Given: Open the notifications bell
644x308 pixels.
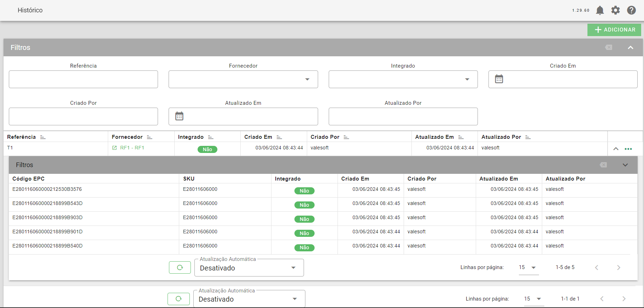Looking at the screenshot, I should point(600,10).
